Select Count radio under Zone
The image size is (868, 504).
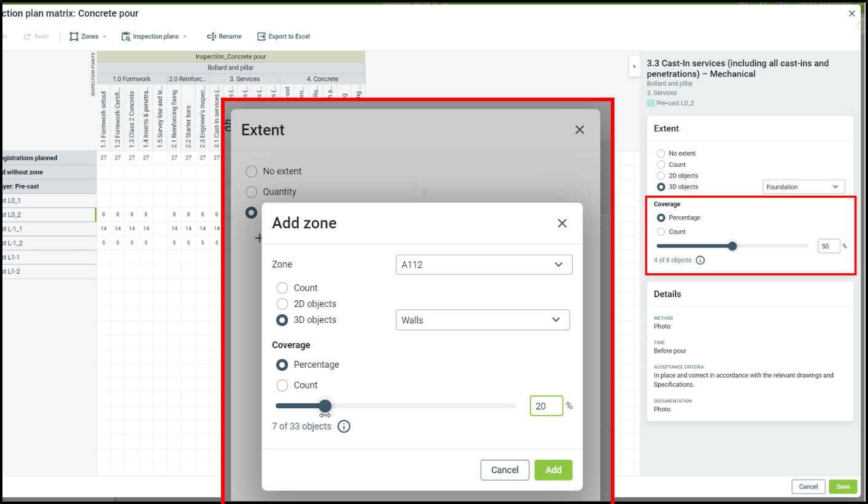pyautogui.click(x=282, y=288)
